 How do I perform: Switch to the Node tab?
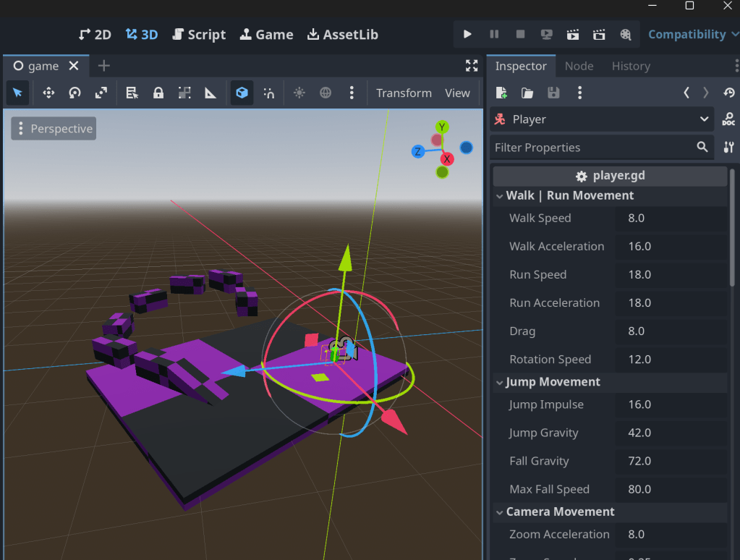pos(579,66)
